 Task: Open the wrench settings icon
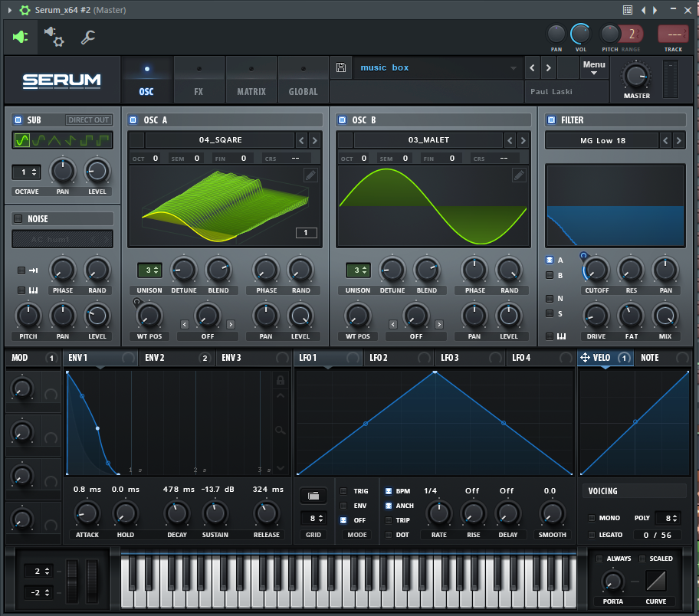click(x=88, y=37)
